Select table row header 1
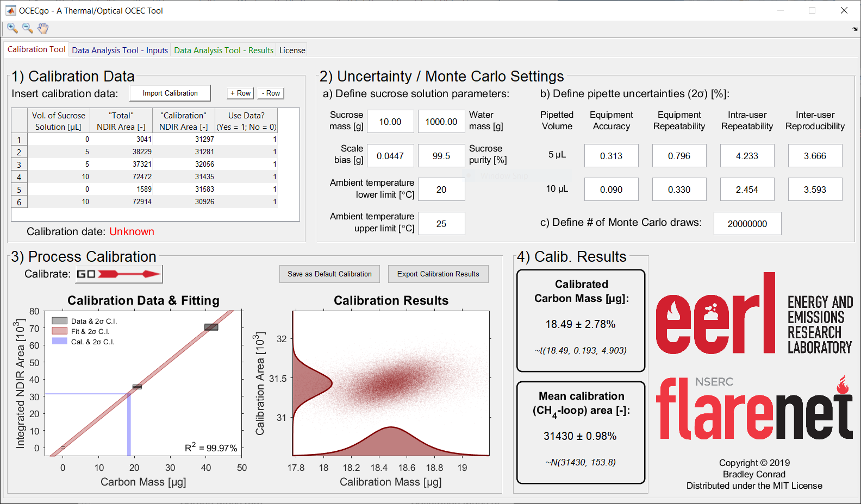 click(x=19, y=140)
